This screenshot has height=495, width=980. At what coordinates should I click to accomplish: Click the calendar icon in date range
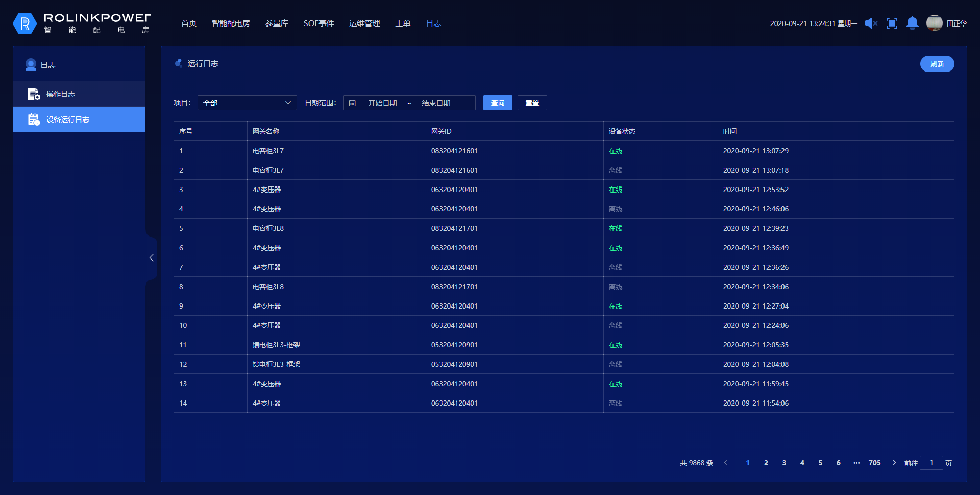[352, 103]
